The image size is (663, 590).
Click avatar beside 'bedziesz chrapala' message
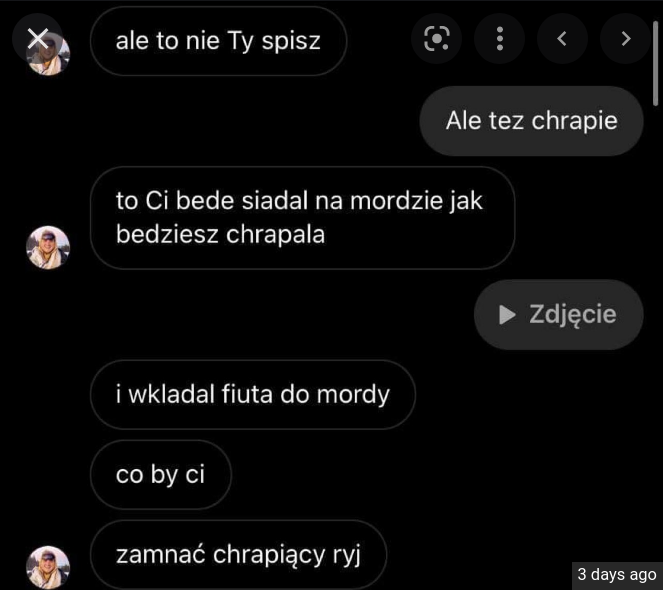click(x=48, y=247)
